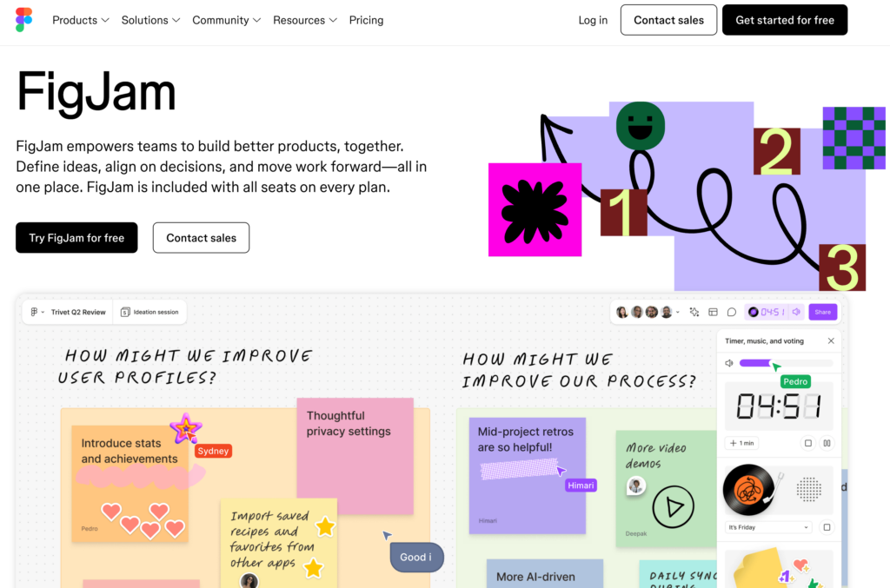Click the large 04:51 timer display

[x=779, y=406]
